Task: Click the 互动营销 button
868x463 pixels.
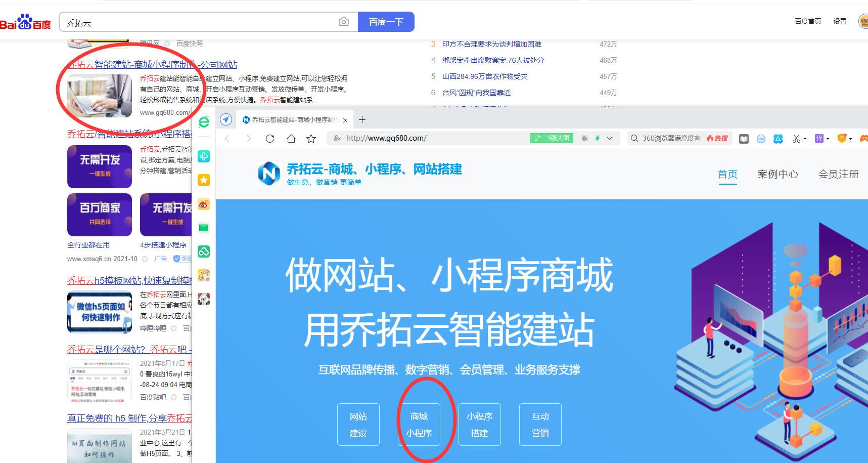Action: click(x=540, y=425)
